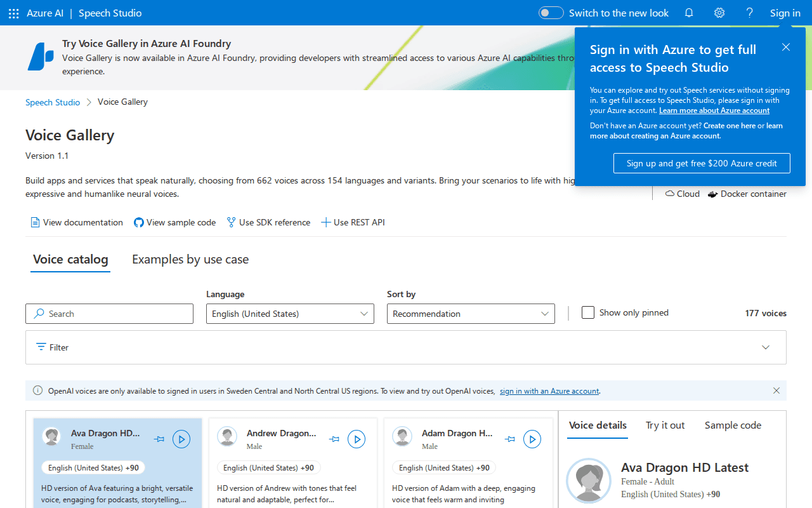Check the Show only pinned box

tap(588, 312)
